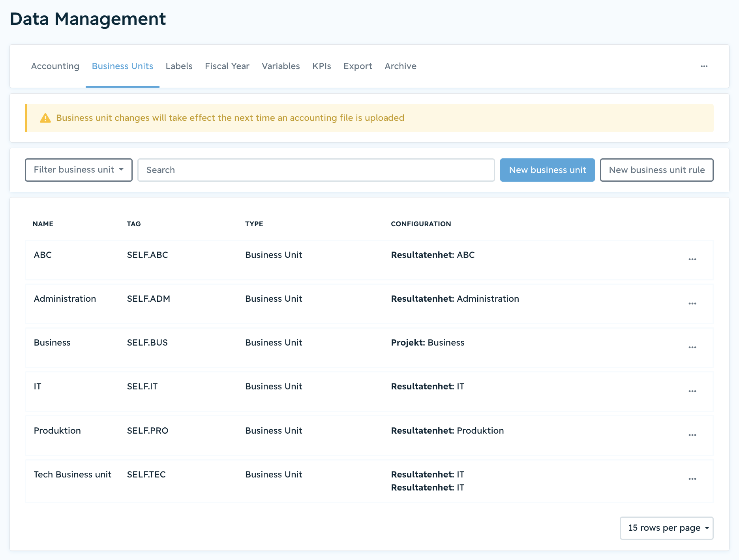The height and width of the screenshot is (560, 739).
Task: Click the SELF.TEC tag
Action: [146, 475]
